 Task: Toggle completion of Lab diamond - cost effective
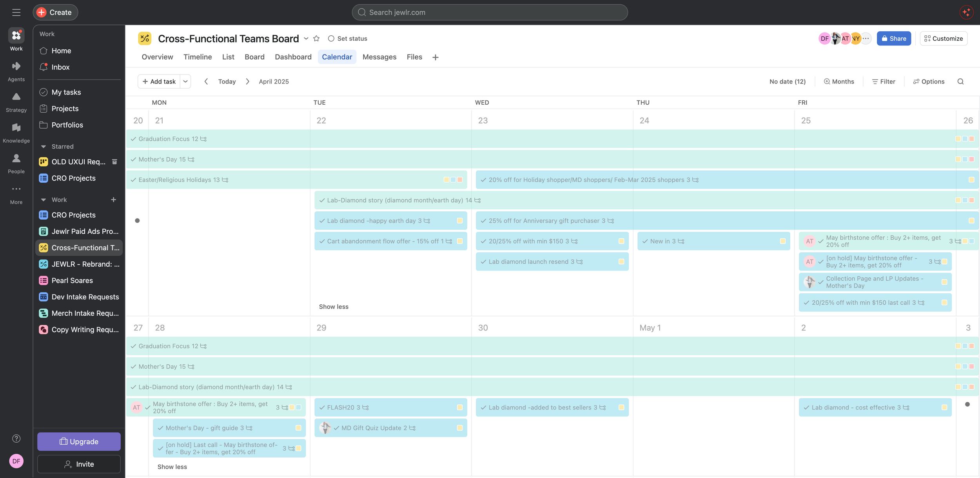[806, 407]
